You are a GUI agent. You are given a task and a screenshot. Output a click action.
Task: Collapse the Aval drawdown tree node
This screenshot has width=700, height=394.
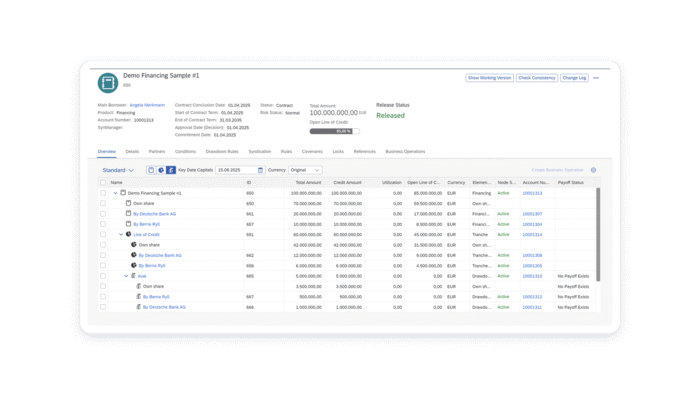(126, 276)
